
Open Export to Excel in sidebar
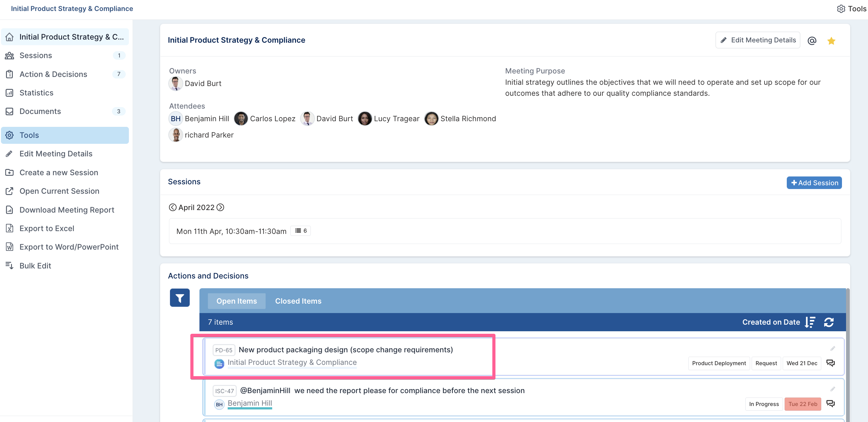[x=47, y=228]
